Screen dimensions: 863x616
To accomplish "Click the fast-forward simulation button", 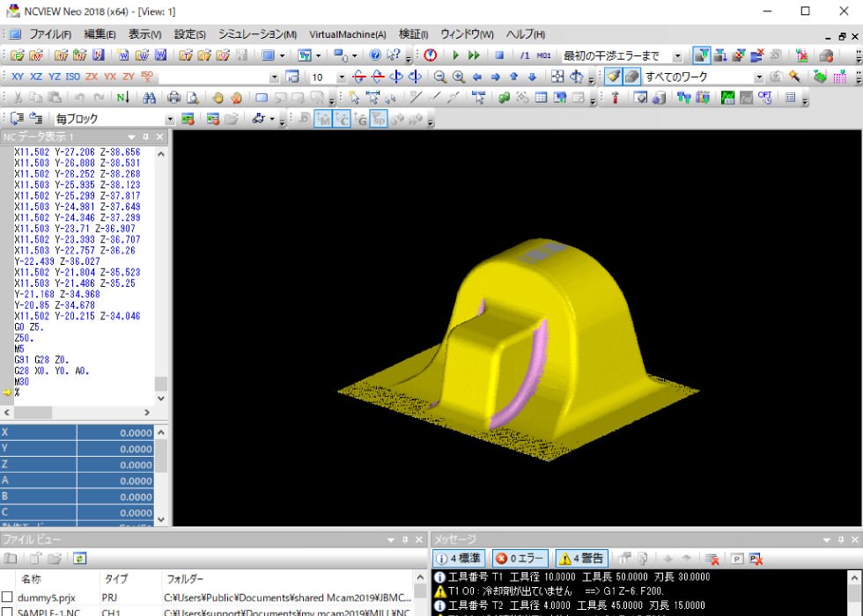I will tap(475, 55).
